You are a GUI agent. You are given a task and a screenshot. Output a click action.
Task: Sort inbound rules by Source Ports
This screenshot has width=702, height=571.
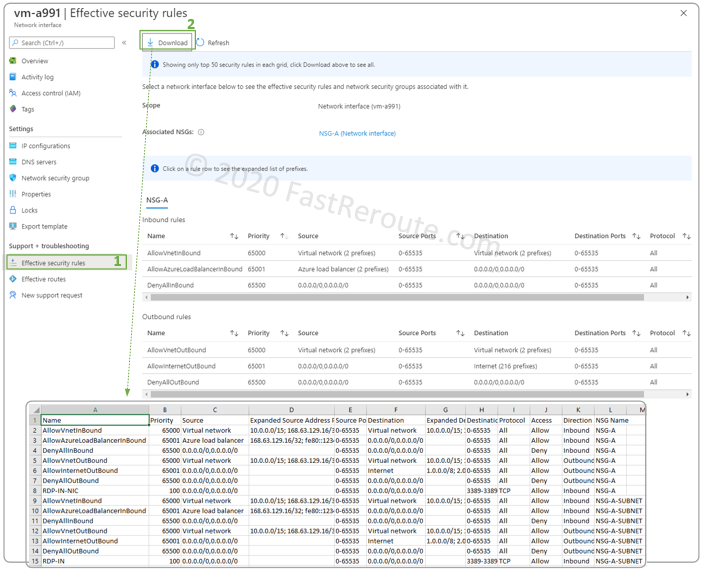point(460,236)
